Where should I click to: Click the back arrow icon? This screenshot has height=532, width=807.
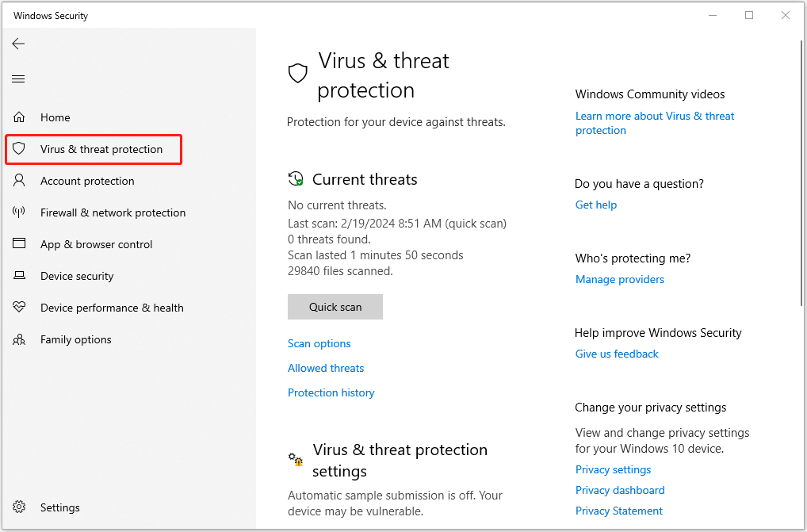pyautogui.click(x=18, y=44)
